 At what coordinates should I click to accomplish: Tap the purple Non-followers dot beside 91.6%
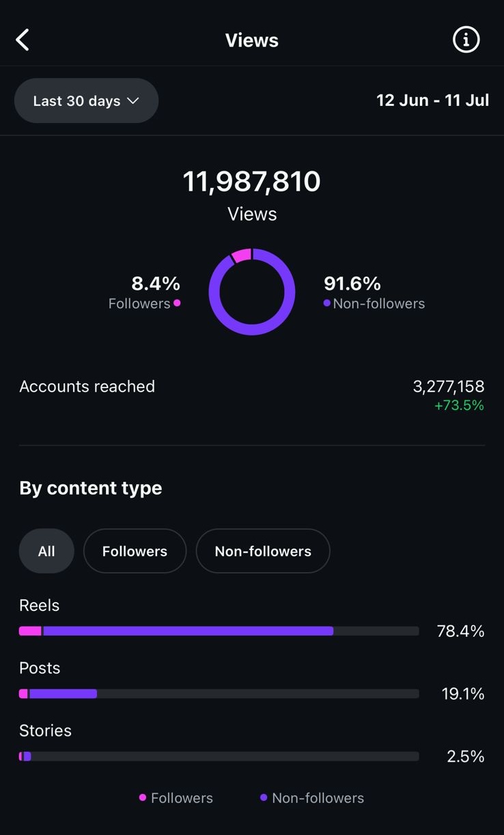click(x=327, y=303)
